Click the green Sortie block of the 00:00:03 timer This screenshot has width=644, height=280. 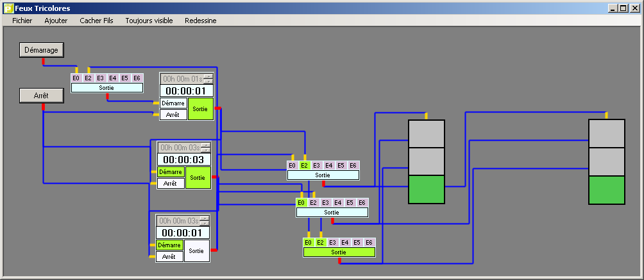coord(198,178)
